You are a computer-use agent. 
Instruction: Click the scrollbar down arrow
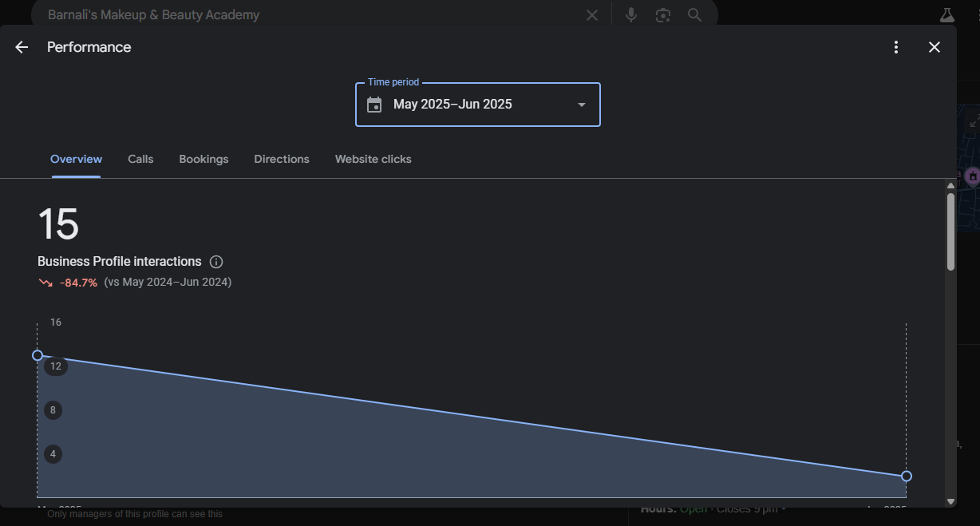pos(950,501)
